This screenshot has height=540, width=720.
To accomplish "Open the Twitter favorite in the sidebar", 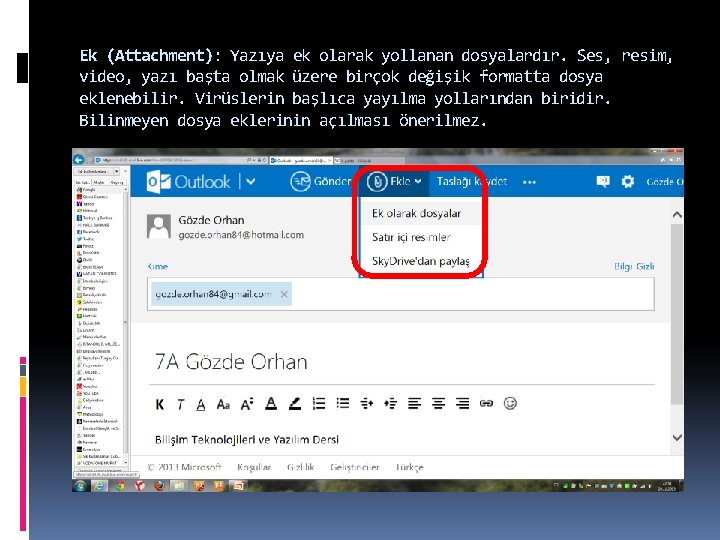I will (x=86, y=239).
